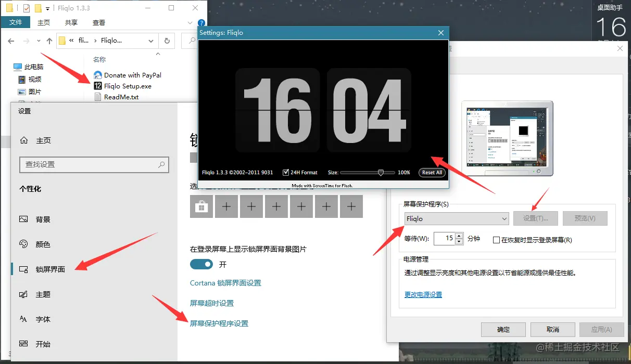Image resolution: width=631 pixels, height=364 pixels.
Task: Open Lock screen (锁屏界面) settings page
Action: point(43,269)
